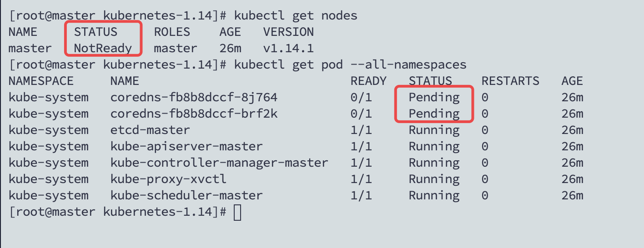Click pod name coredns-fb8b8dccf-8j764
The width and height of the screenshot is (644, 248).
pyautogui.click(x=194, y=97)
